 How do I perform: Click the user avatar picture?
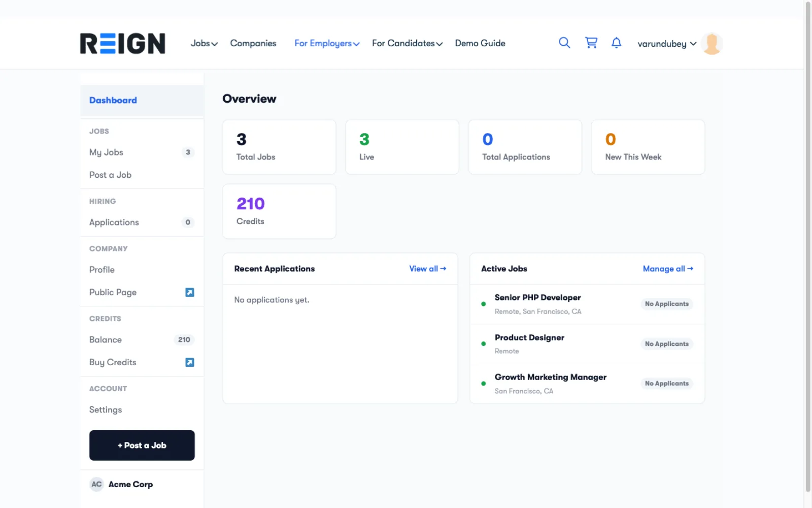pos(712,44)
